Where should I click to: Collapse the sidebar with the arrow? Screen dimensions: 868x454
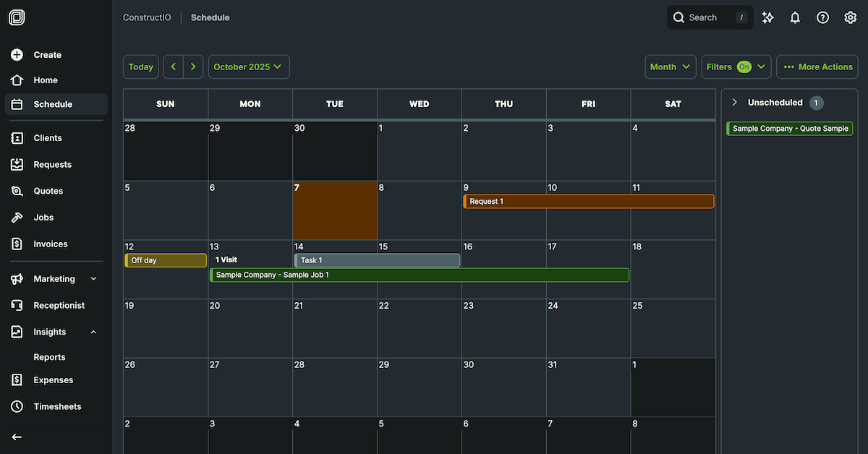coord(16,437)
